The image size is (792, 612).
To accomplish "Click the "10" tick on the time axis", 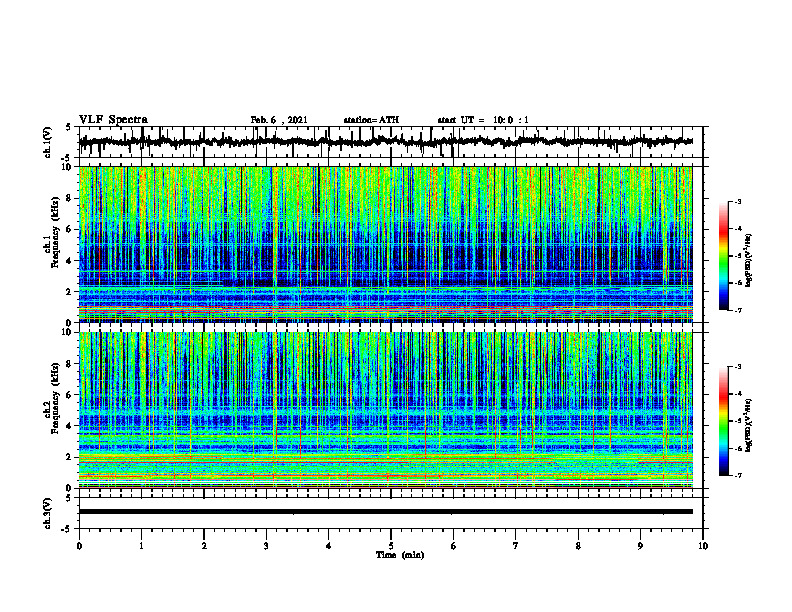I will (x=703, y=546).
